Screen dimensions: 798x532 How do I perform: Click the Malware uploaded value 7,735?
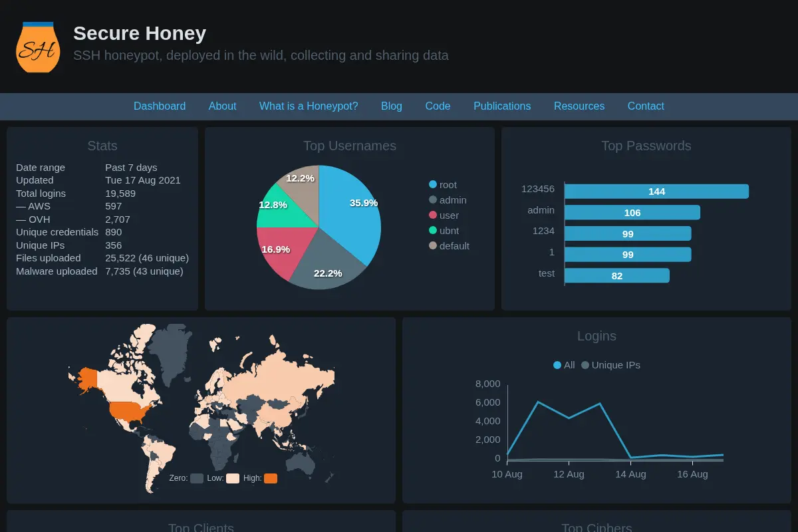[x=144, y=271]
